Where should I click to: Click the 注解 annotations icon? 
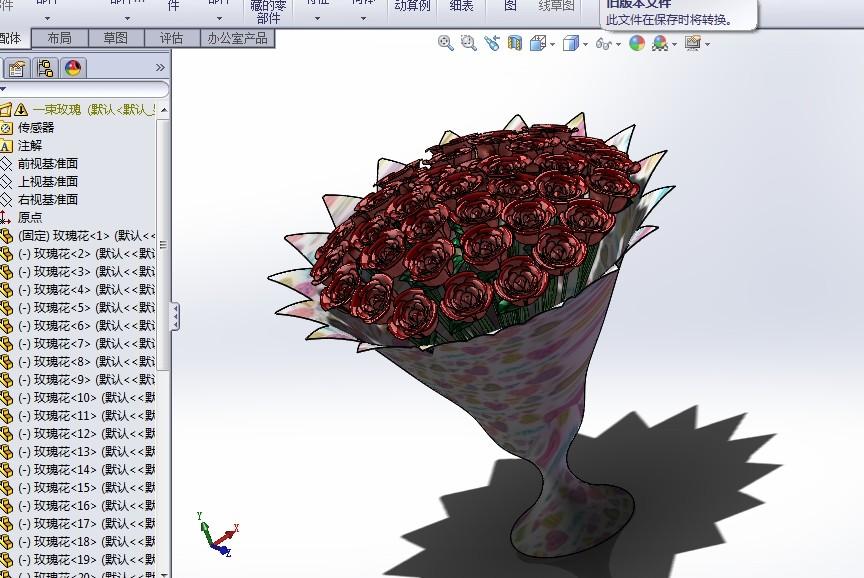(6, 145)
